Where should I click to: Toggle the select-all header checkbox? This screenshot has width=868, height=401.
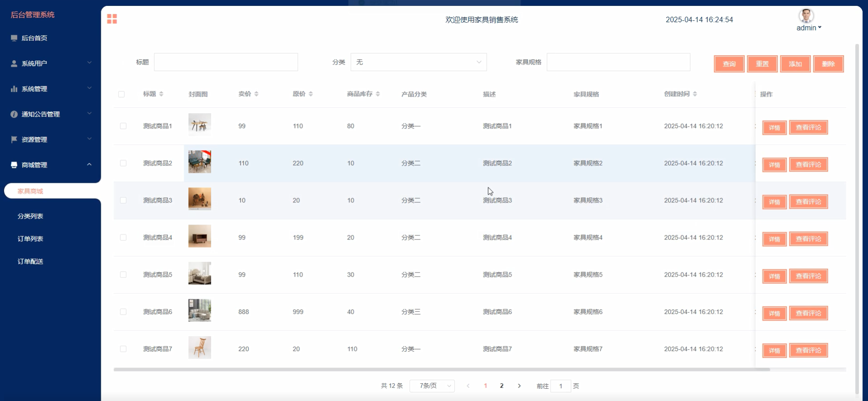click(121, 94)
